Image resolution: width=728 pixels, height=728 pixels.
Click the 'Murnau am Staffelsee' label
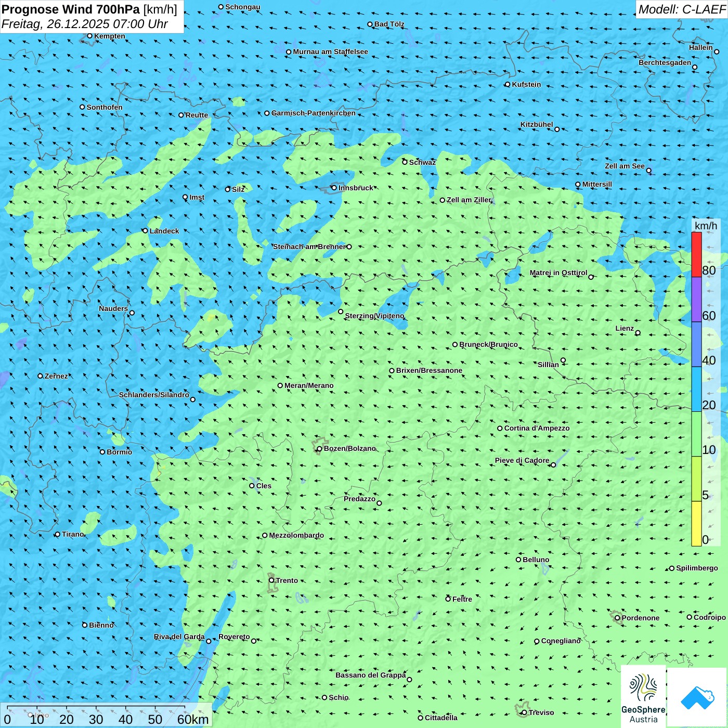point(331,52)
